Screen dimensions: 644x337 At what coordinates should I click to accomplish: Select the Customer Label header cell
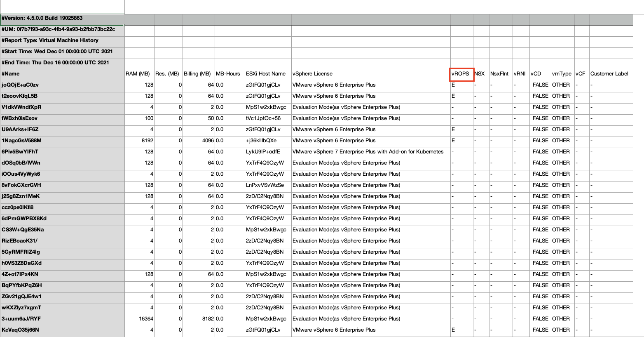pos(611,74)
